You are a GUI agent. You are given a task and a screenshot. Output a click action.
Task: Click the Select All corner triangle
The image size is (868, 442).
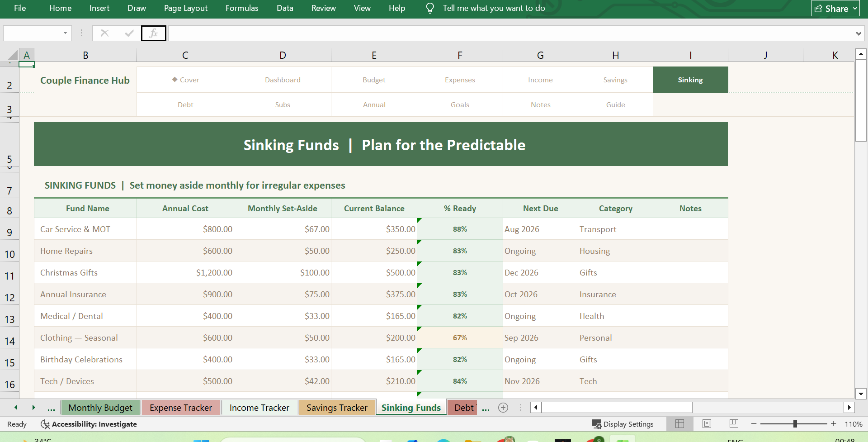(13, 55)
